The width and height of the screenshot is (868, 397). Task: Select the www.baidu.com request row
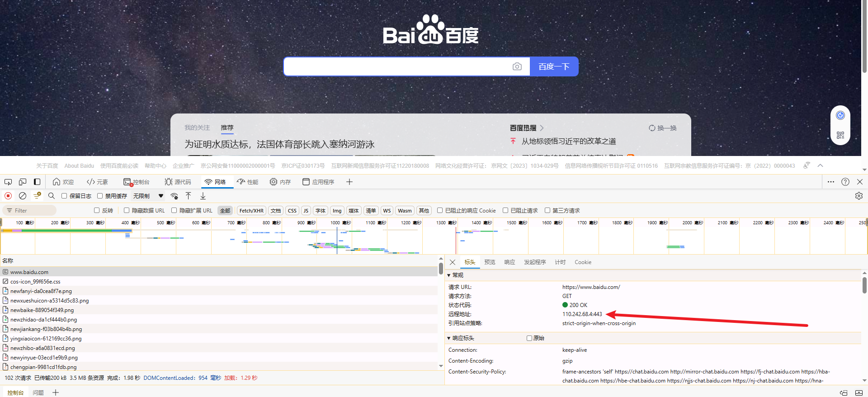click(219, 272)
